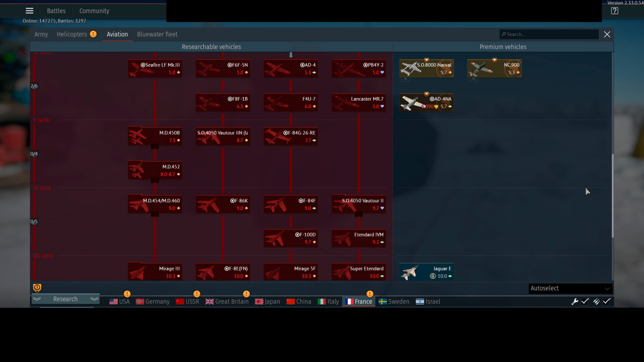Open the NC.900 premium vehicle

(x=494, y=69)
